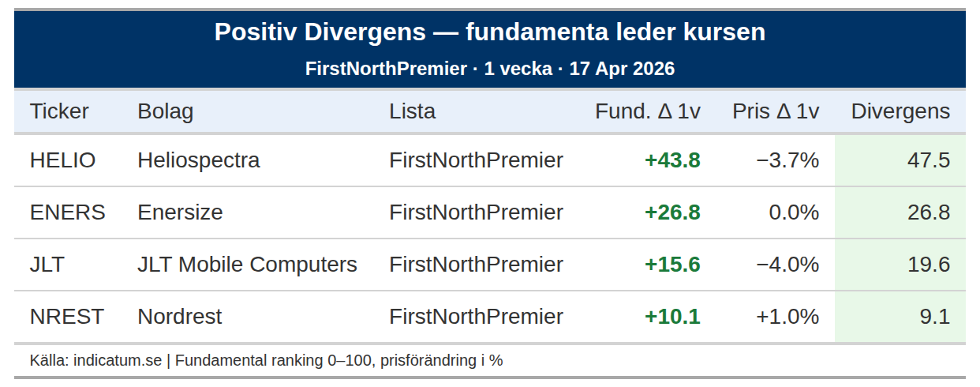This screenshot has width=980, height=387.
Task: Click the NREST ticker cell
Action: (66, 317)
